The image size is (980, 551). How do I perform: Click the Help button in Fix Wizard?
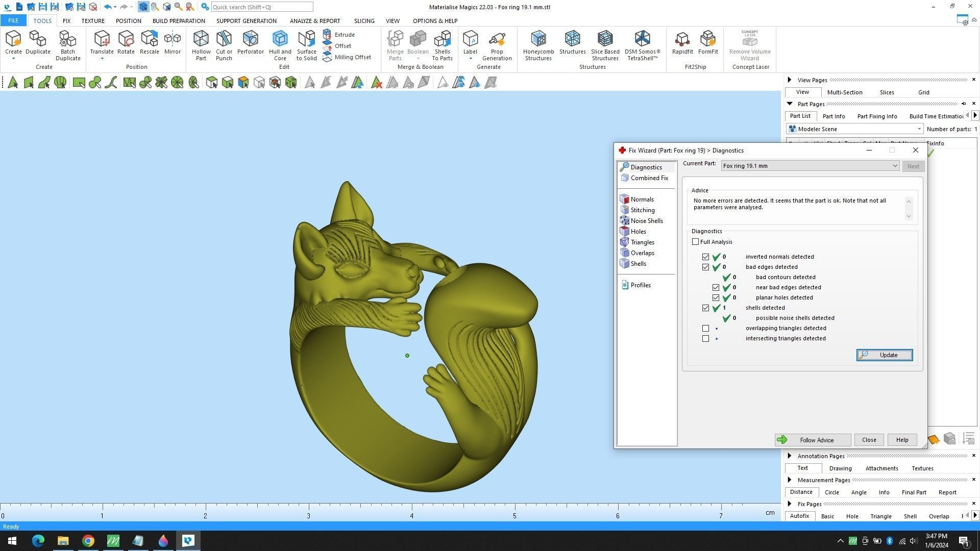coord(902,440)
